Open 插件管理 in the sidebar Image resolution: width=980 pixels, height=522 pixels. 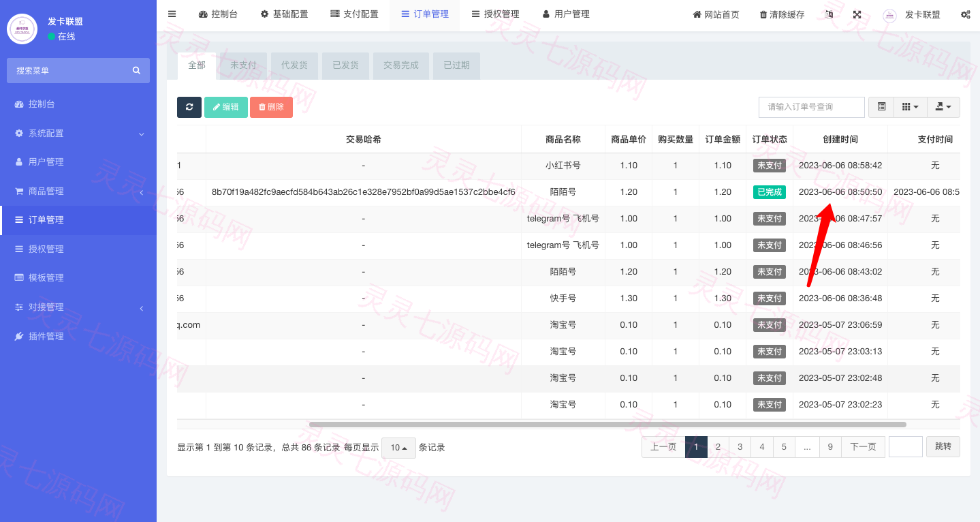pyautogui.click(x=78, y=337)
